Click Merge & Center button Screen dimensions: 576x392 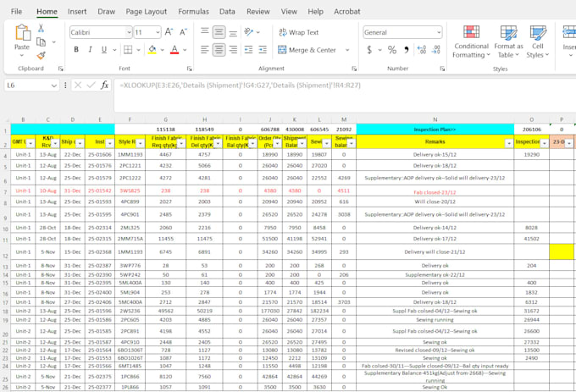pyautogui.click(x=307, y=50)
